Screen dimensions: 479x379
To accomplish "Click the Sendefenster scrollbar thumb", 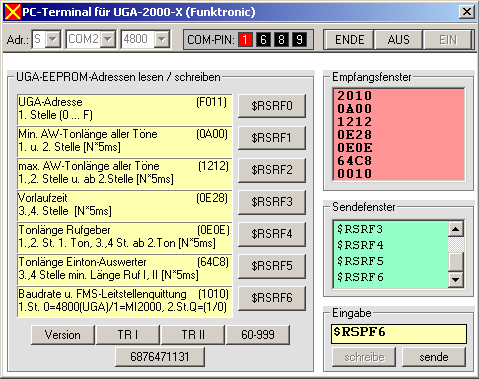I will [456, 262].
